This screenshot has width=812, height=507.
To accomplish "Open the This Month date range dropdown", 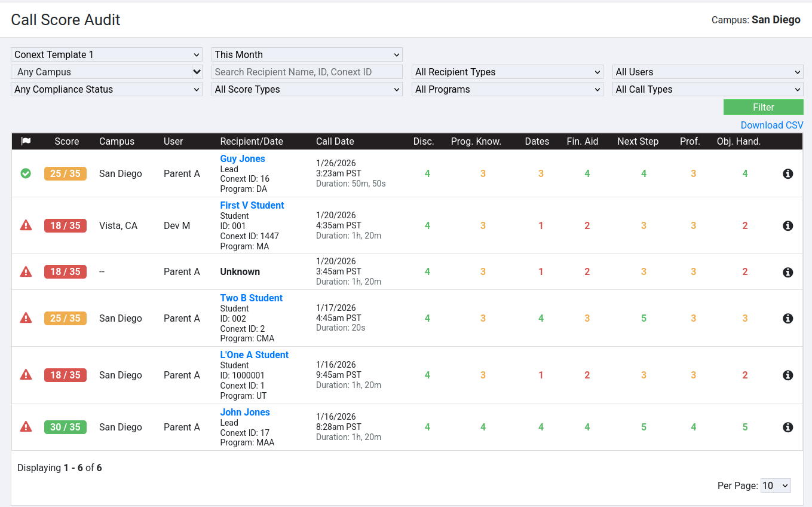I will [x=307, y=54].
